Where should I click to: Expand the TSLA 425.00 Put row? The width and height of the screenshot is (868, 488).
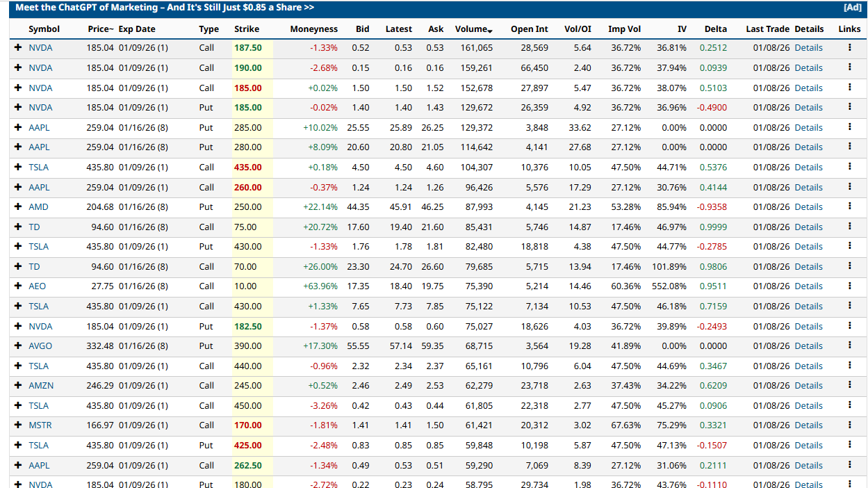tap(18, 446)
